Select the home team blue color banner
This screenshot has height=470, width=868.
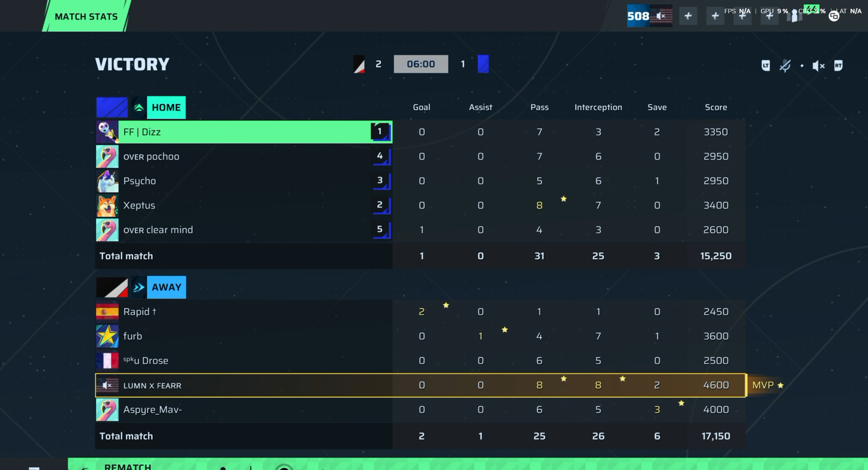click(x=112, y=107)
